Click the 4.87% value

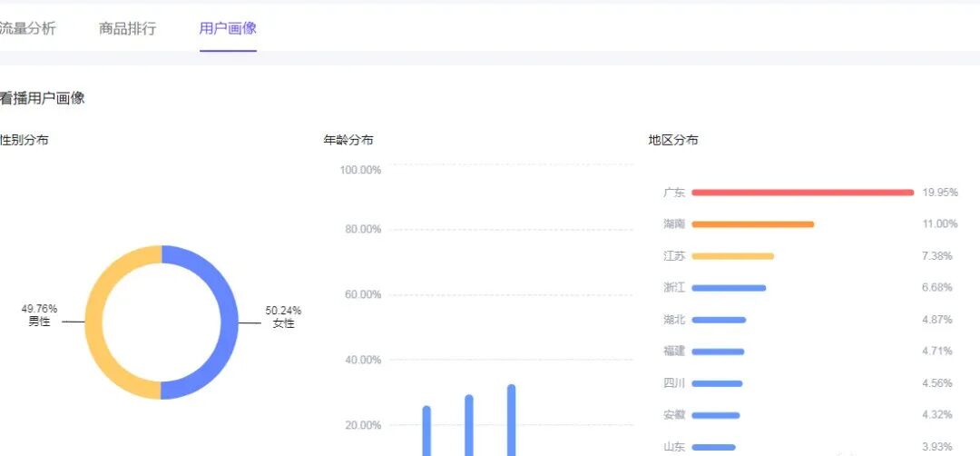pos(937,320)
